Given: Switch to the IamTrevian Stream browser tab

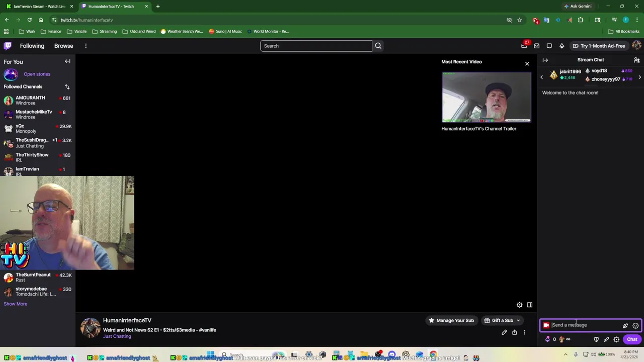Looking at the screenshot, I should click(x=40, y=7).
